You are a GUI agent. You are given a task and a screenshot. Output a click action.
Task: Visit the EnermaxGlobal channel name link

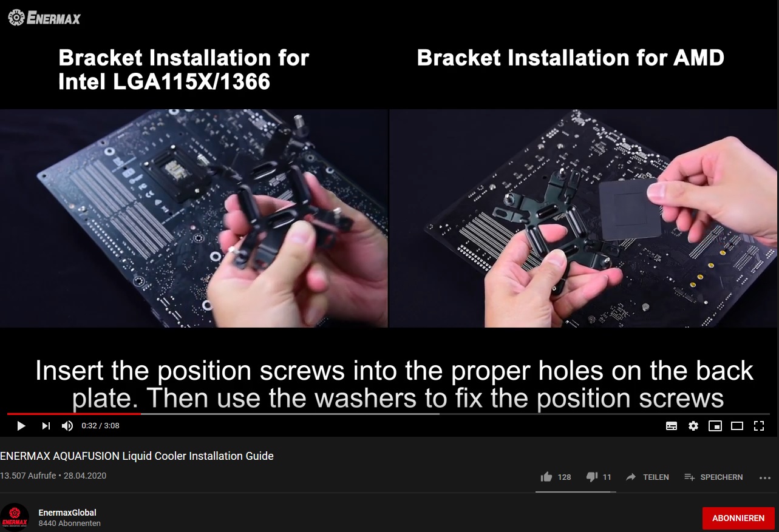67,513
